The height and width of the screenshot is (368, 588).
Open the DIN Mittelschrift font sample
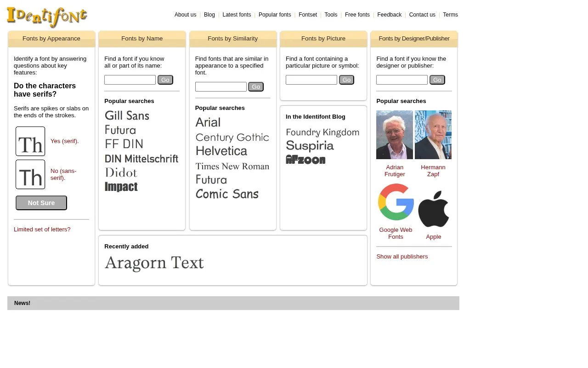(141, 159)
